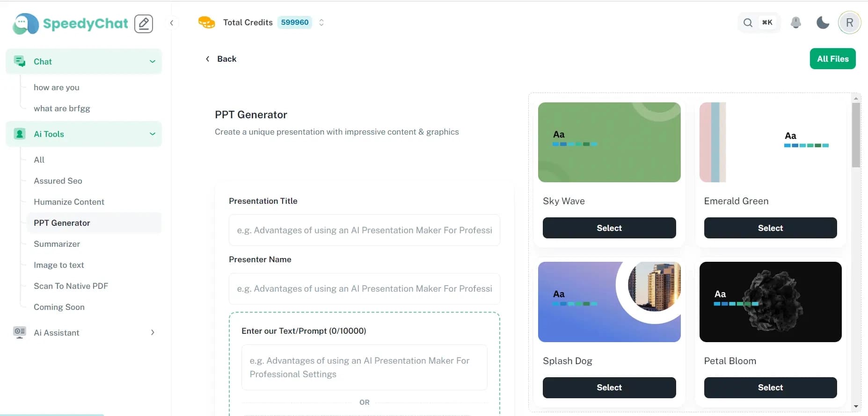Click the All Files button
Viewport: 868px width, 416px height.
(x=832, y=59)
